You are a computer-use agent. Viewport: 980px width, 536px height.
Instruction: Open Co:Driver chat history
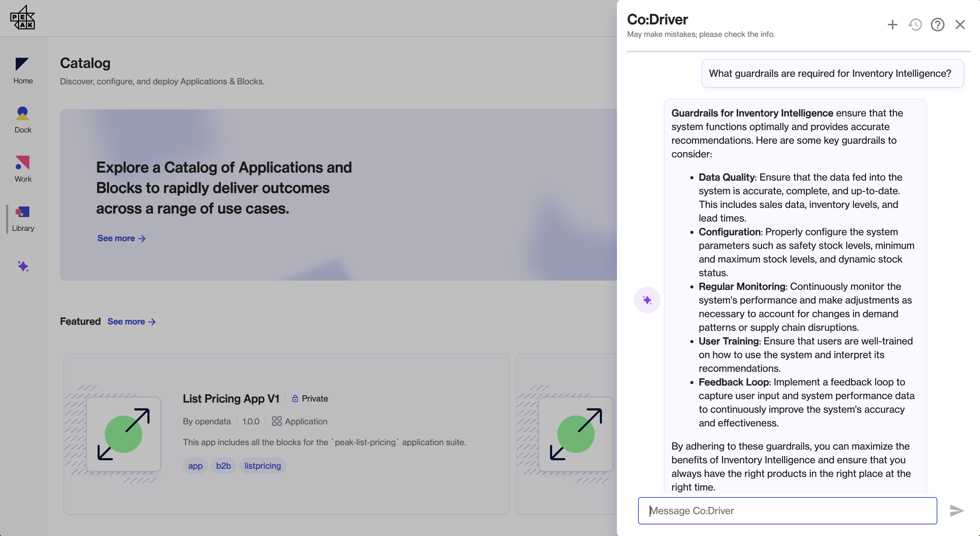click(x=915, y=25)
